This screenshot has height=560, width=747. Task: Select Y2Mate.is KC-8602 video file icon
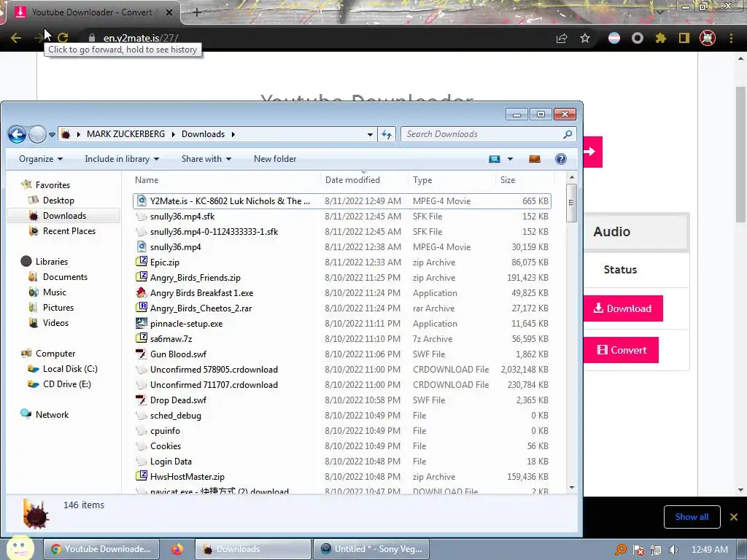tap(142, 201)
